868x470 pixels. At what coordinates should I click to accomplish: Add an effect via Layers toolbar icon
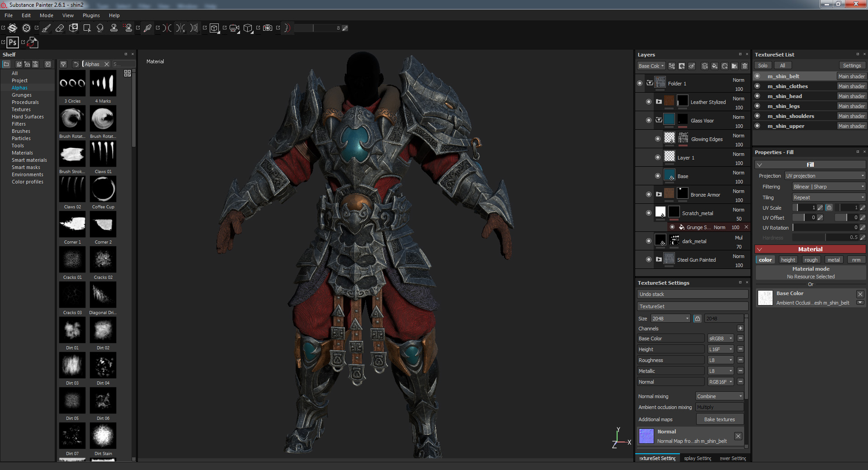pos(672,66)
